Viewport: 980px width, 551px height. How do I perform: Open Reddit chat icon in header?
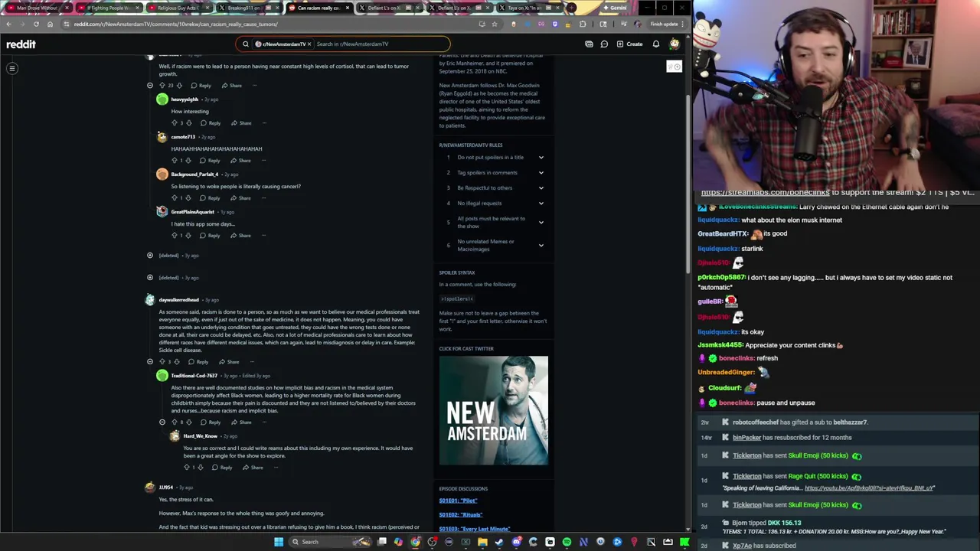pyautogui.click(x=604, y=44)
